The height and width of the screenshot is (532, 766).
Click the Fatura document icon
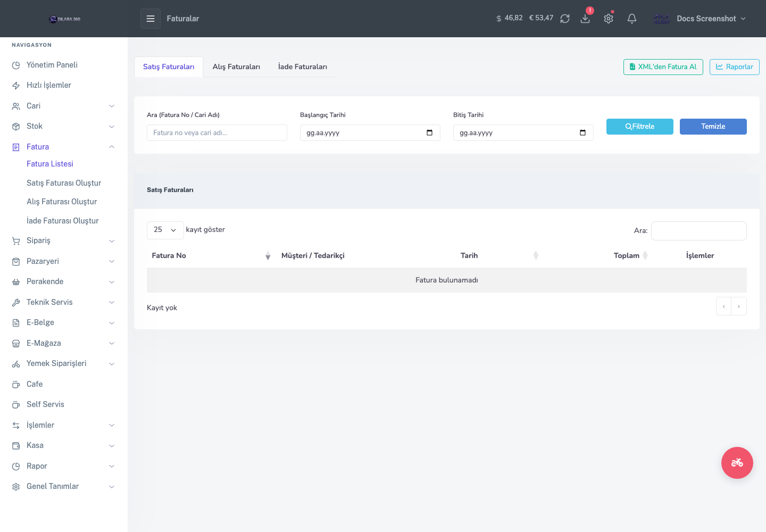(x=16, y=147)
